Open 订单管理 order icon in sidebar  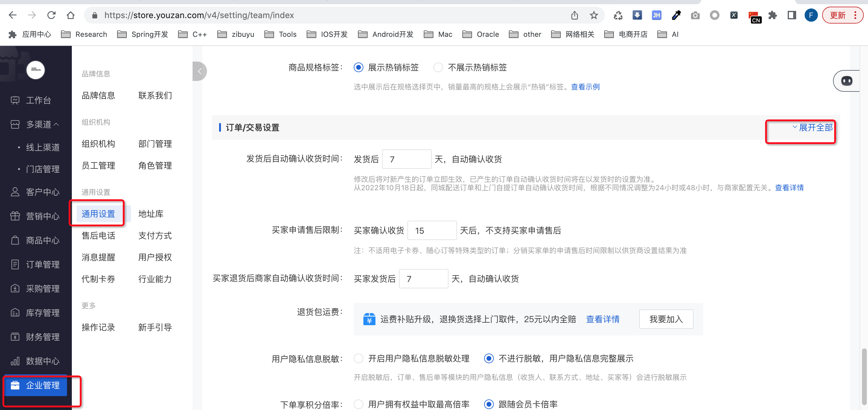pyautogui.click(x=15, y=264)
